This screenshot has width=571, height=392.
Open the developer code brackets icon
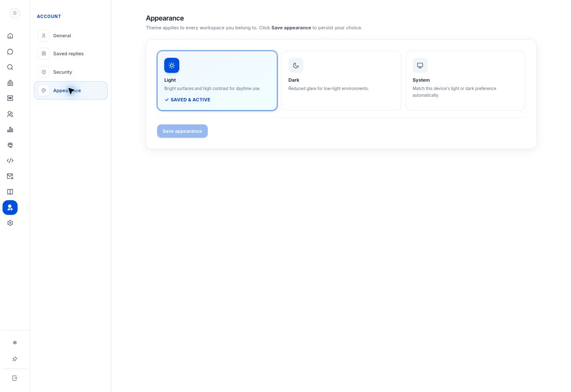click(10, 160)
